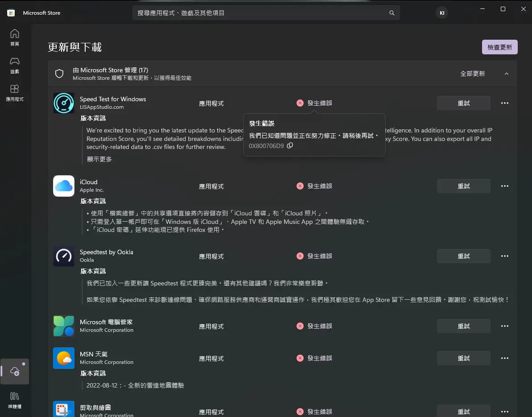Screen dimensions: 532x417
Task: Click 2022-08-12 release note under MSN 天氣
Action: pos(135,385)
